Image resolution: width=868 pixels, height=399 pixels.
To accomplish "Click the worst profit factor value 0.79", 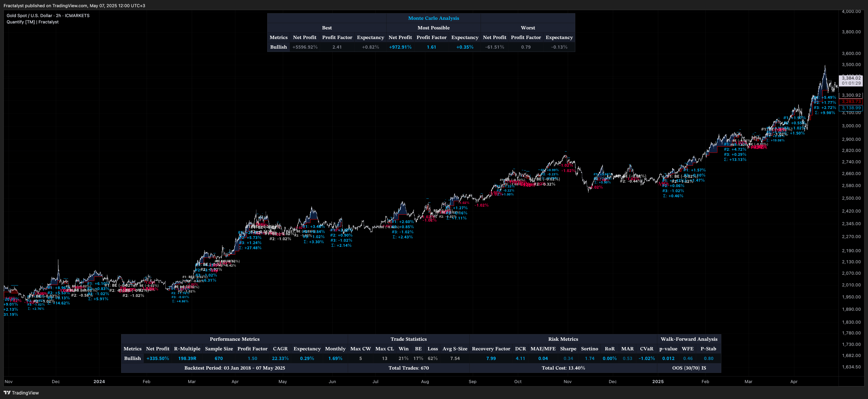I will 526,47.
